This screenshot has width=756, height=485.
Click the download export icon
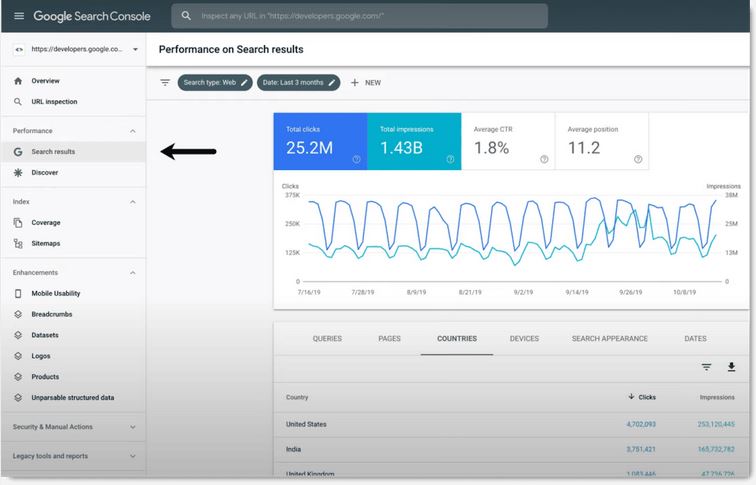pyautogui.click(x=731, y=367)
